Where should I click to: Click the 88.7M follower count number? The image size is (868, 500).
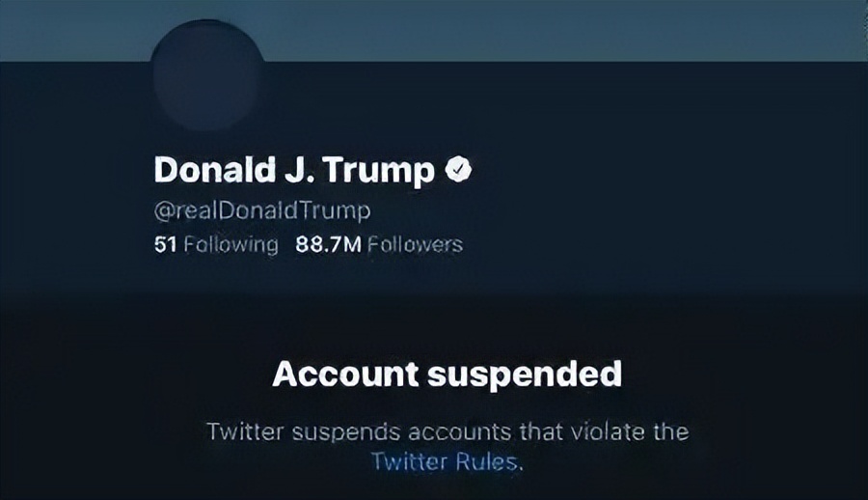point(328,244)
